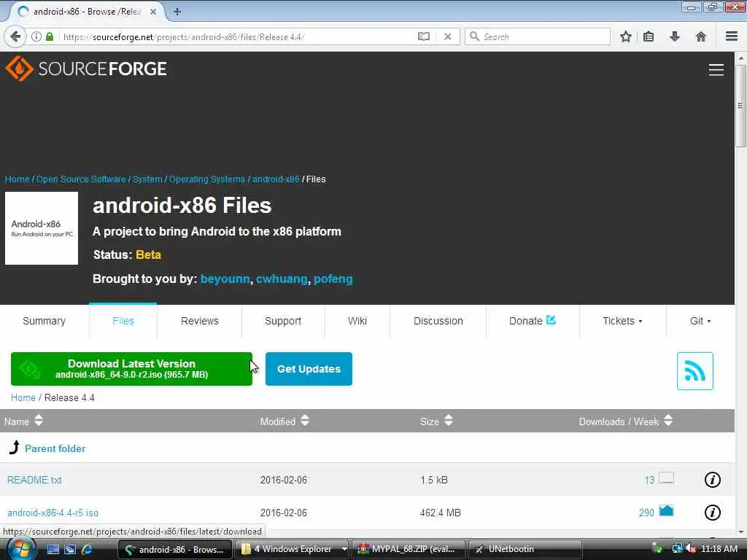This screenshot has height=560, width=747.
Task: Sort files by Size column
Action: [436, 421]
